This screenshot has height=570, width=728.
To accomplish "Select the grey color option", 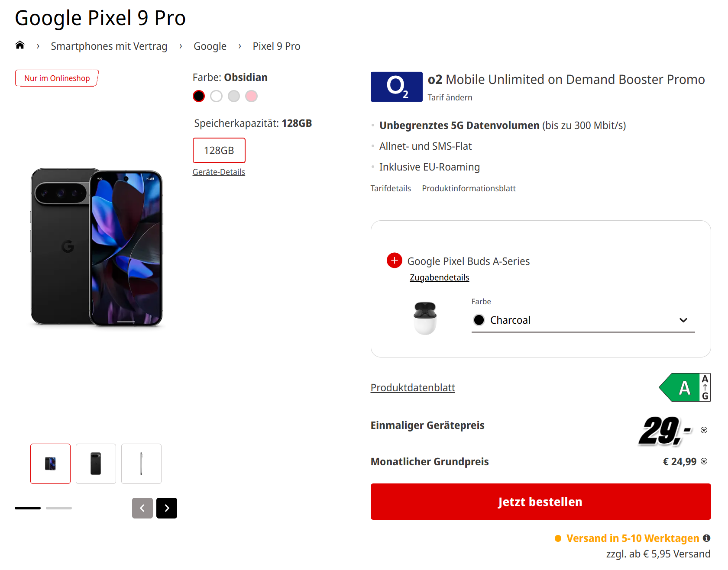I will tap(234, 96).
